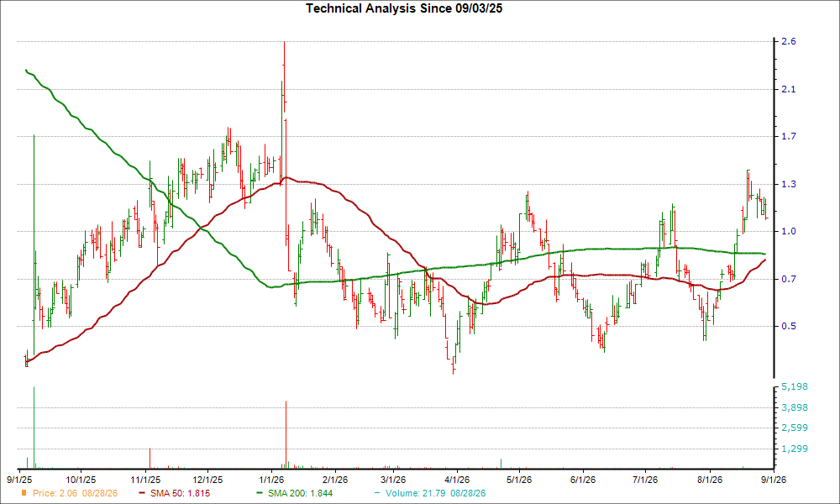Click the 1.3 price axis label
840x504 pixels.
click(x=789, y=184)
